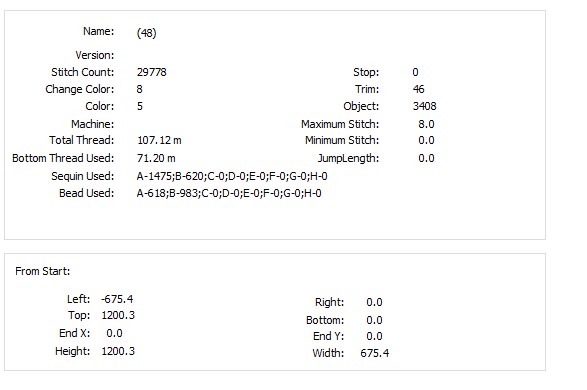Select the Bead Used values text
The image size is (587, 390).
pyautogui.click(x=229, y=193)
